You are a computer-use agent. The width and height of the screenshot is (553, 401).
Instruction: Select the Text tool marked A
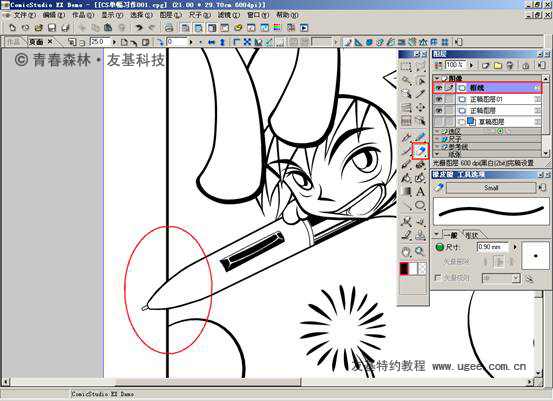(x=420, y=192)
